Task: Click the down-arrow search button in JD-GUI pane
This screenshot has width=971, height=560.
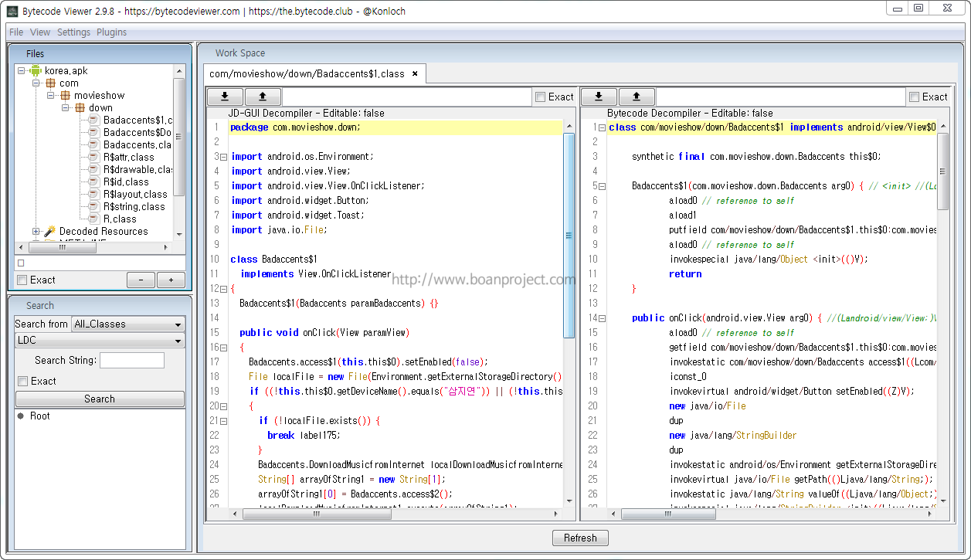Action: [226, 97]
